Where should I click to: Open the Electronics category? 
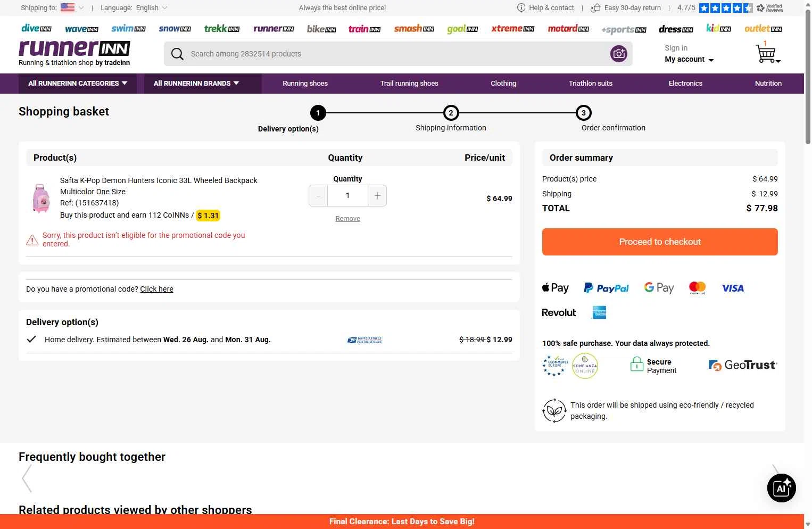tap(685, 84)
